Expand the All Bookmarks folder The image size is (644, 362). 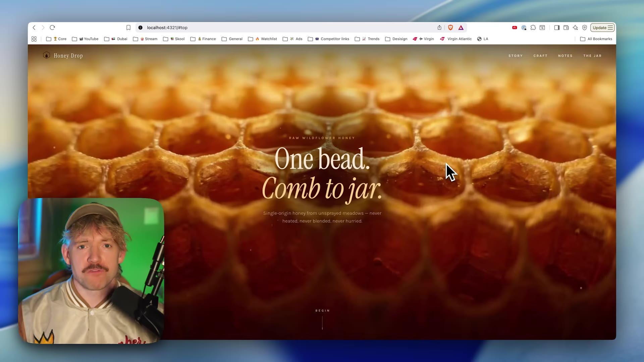point(596,39)
